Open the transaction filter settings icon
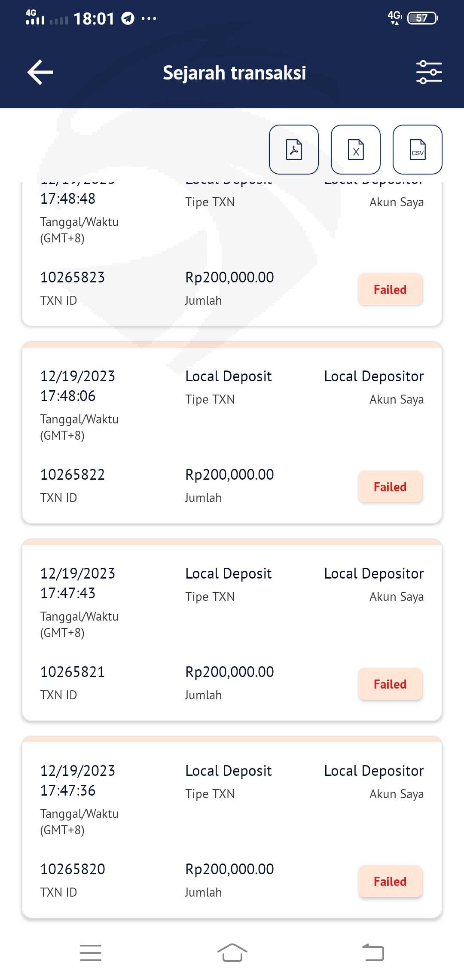This screenshot has width=464, height=980. [429, 72]
